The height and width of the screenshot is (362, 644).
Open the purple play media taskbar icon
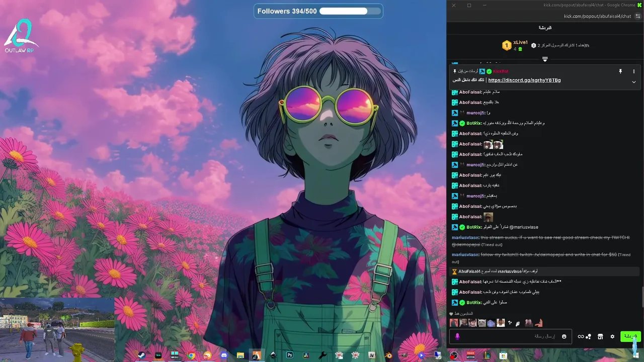click(421, 355)
